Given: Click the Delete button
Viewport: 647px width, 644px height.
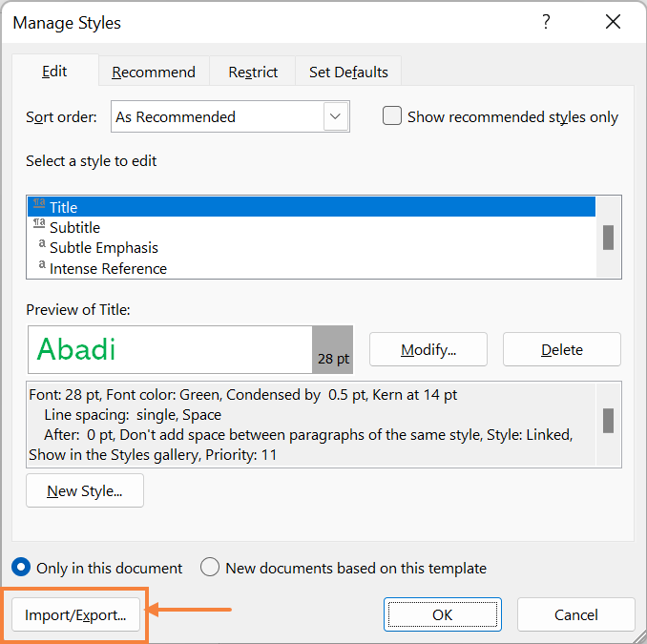Looking at the screenshot, I should [x=561, y=349].
